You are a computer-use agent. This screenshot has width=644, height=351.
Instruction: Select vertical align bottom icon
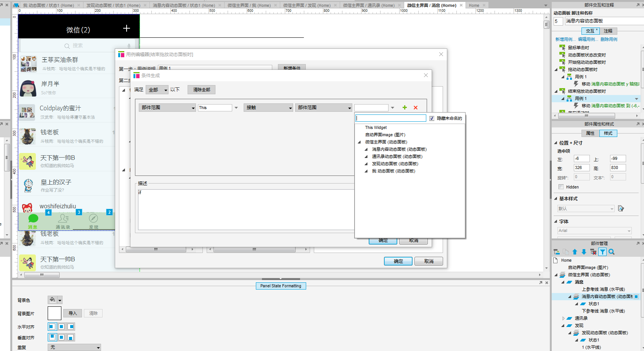[71, 337]
